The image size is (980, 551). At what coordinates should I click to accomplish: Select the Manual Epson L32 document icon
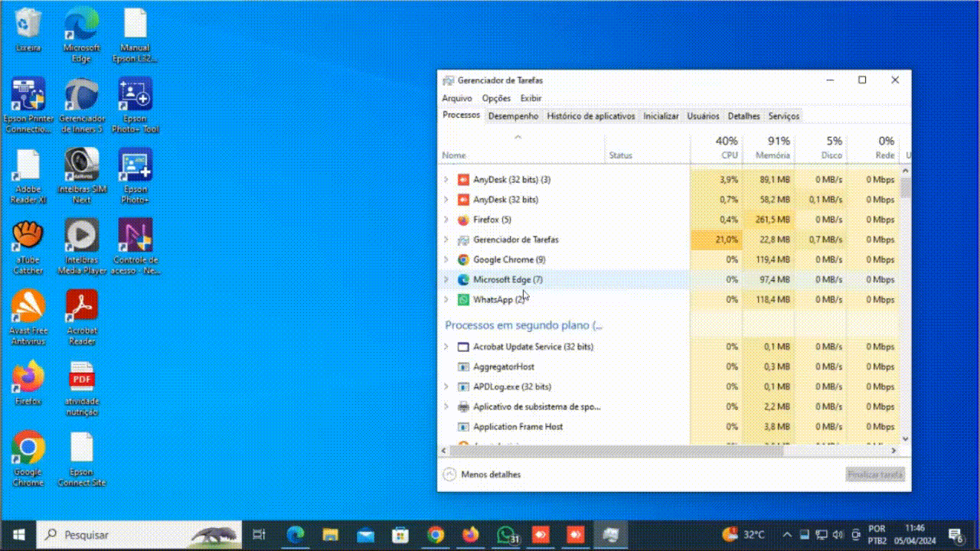[x=136, y=35]
